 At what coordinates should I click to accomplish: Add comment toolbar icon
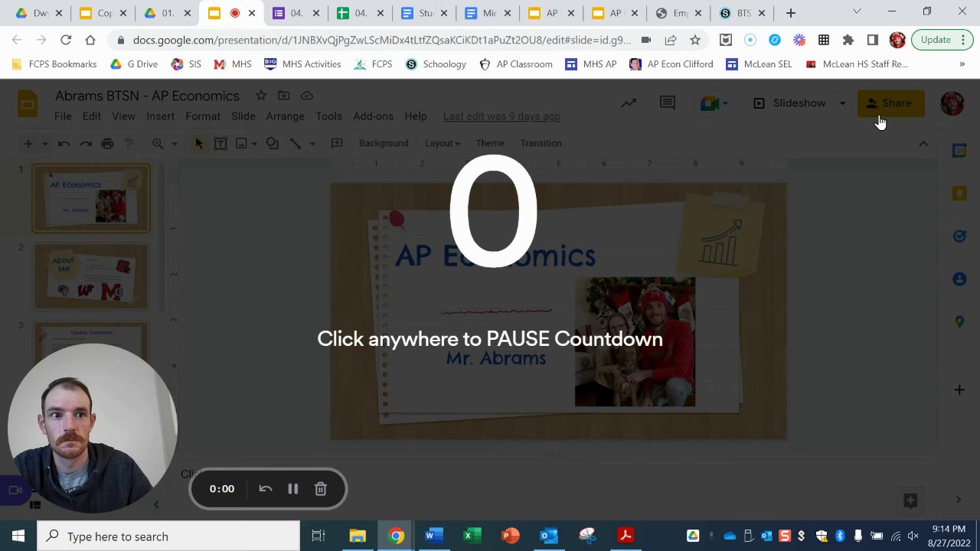pos(337,143)
